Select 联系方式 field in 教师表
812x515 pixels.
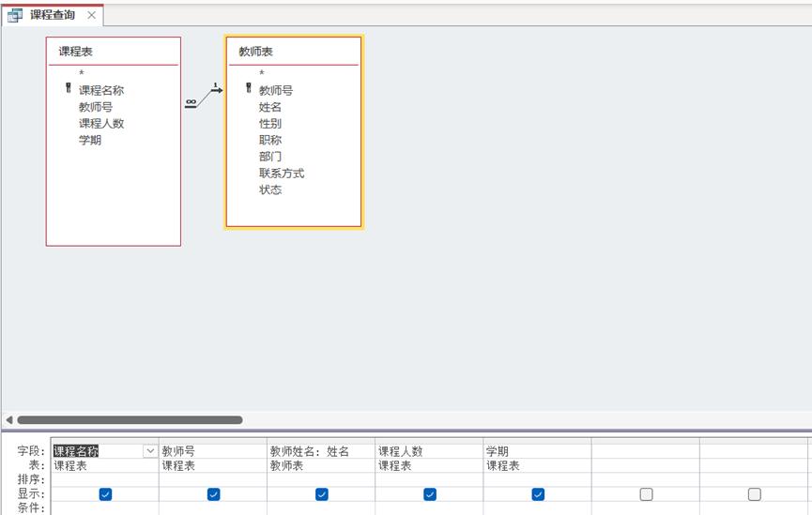tap(282, 174)
